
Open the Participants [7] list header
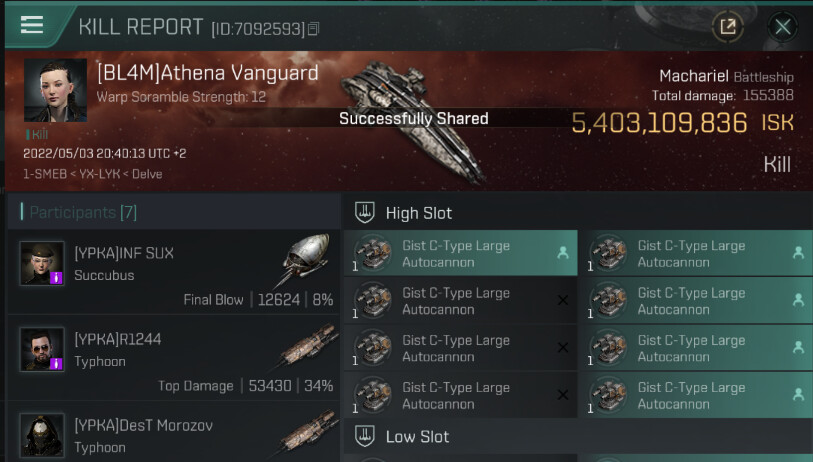(82, 212)
